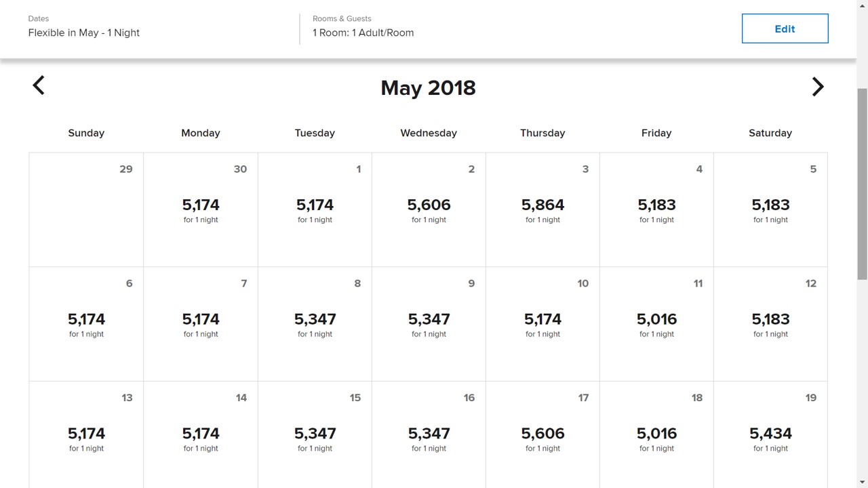868x488 pixels.
Task: Select Friday May 4 rate
Action: (656, 209)
